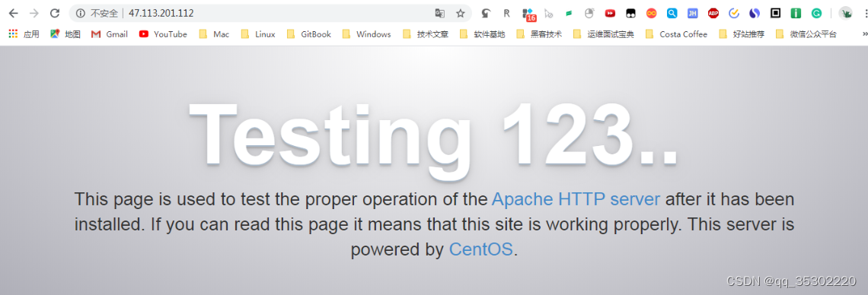Viewport: 868px width, 295px height.
Task: Open the Grammarly extension icon
Action: click(x=816, y=13)
